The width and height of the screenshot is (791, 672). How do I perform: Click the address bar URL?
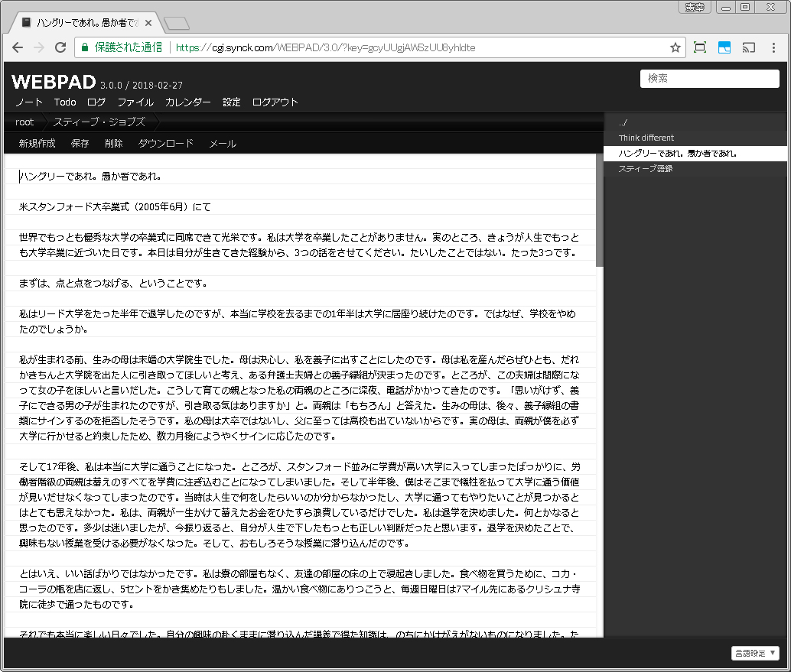(325, 47)
